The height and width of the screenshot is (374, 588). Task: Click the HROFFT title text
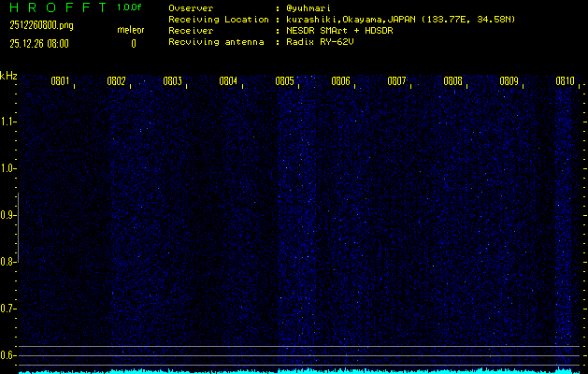coord(59,7)
